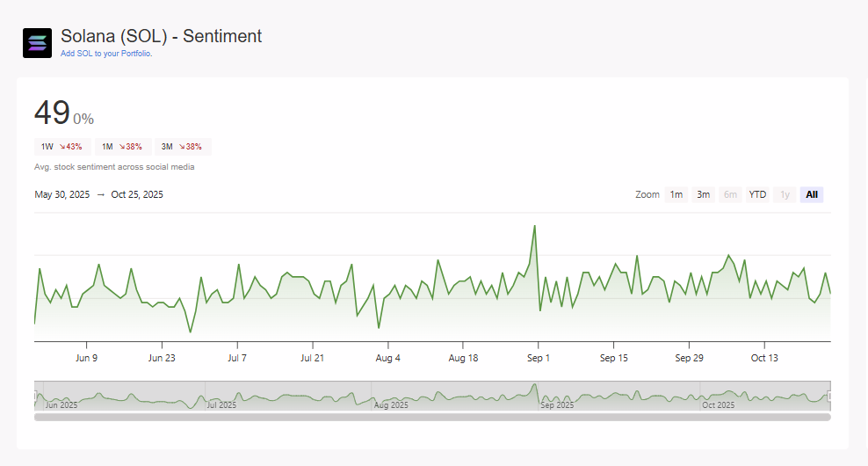The width and height of the screenshot is (868, 466).
Task: Select the 1y zoom range
Action: (785, 194)
